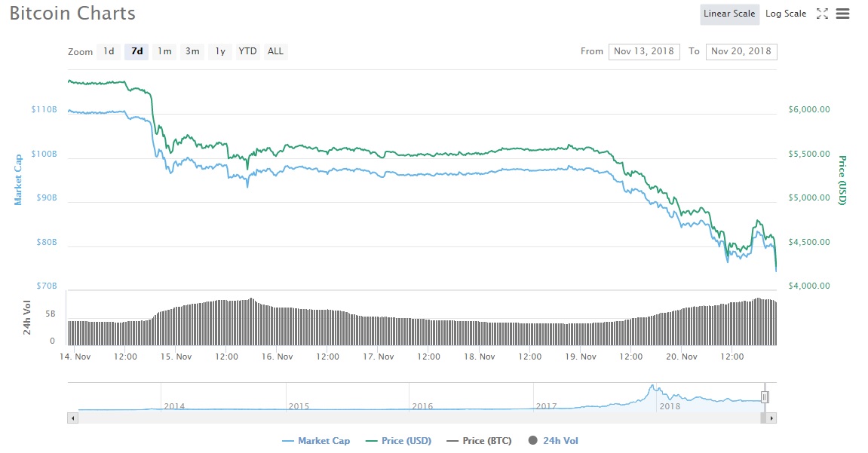This screenshot has height=453, width=868.
Task: Click the navigator left scroll arrow
Action: 73,417
